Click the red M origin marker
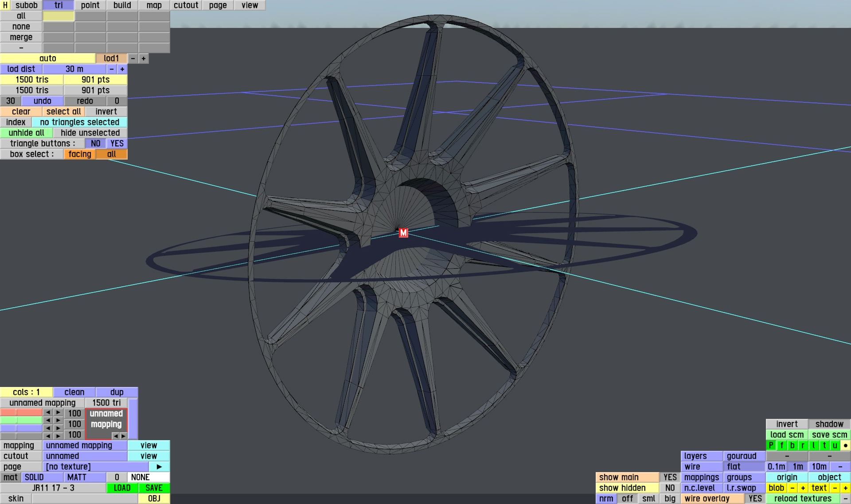The height and width of the screenshot is (504, 851). tap(403, 233)
